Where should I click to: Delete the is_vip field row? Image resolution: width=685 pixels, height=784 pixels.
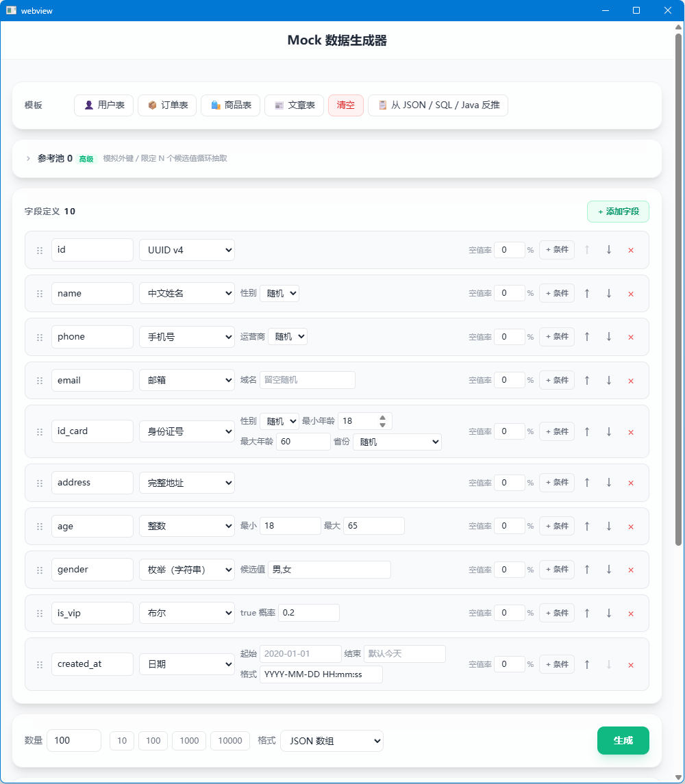[630, 613]
